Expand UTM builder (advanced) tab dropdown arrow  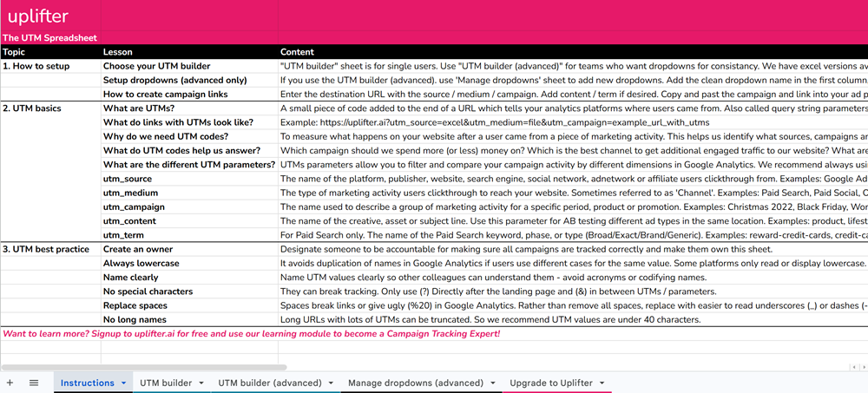(331, 383)
